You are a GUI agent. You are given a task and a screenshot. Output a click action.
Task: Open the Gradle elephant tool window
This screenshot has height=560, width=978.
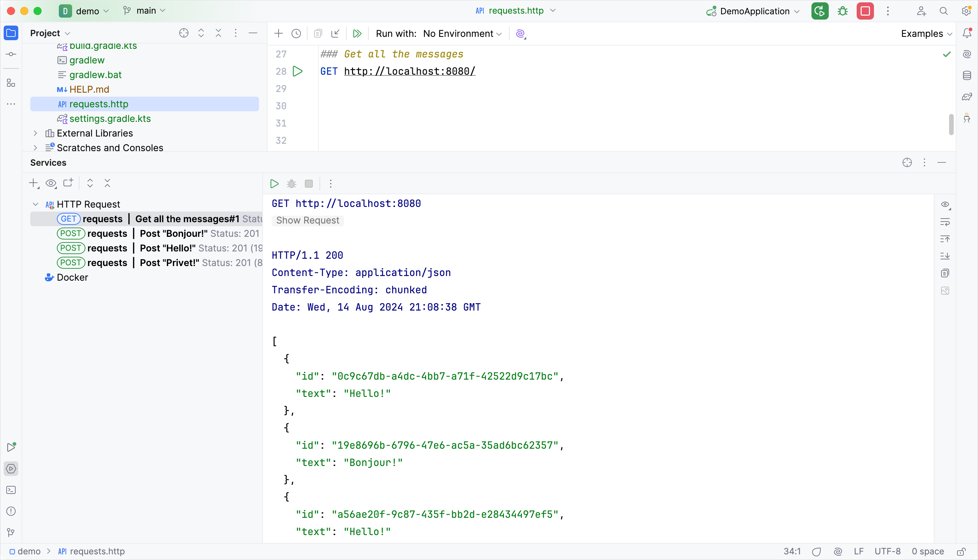tap(967, 97)
